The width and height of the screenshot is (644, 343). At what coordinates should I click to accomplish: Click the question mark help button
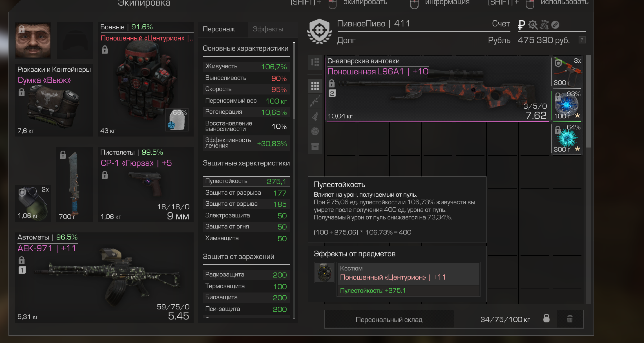(x=582, y=40)
